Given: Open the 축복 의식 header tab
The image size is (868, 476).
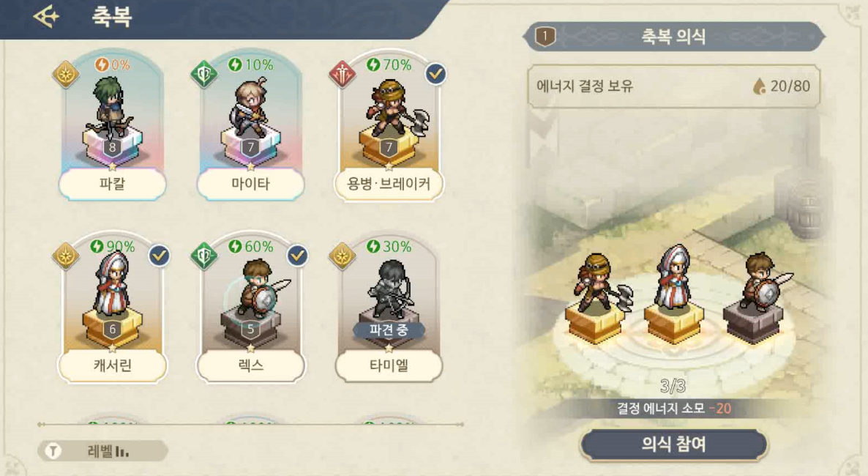Looking at the screenshot, I should click(674, 37).
